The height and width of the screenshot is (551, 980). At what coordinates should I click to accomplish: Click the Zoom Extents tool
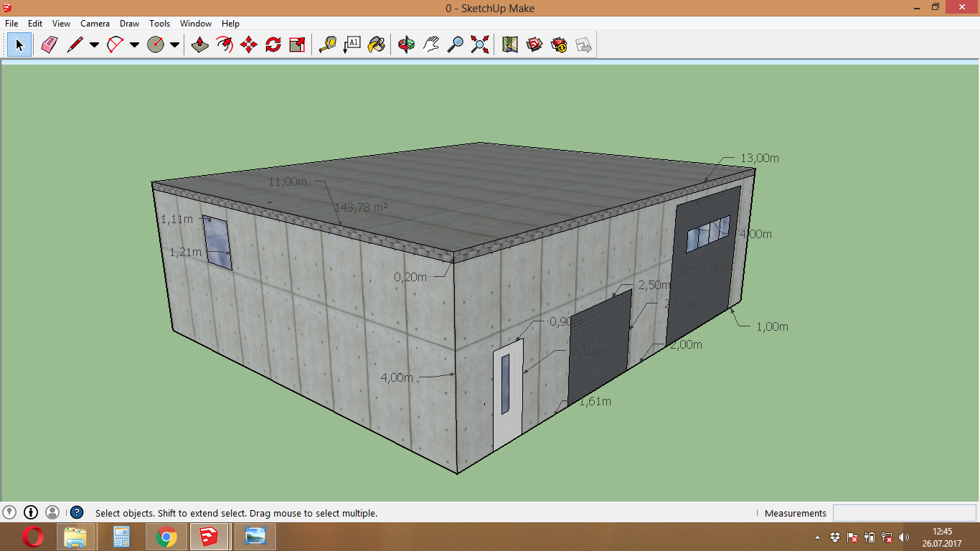pyautogui.click(x=479, y=45)
